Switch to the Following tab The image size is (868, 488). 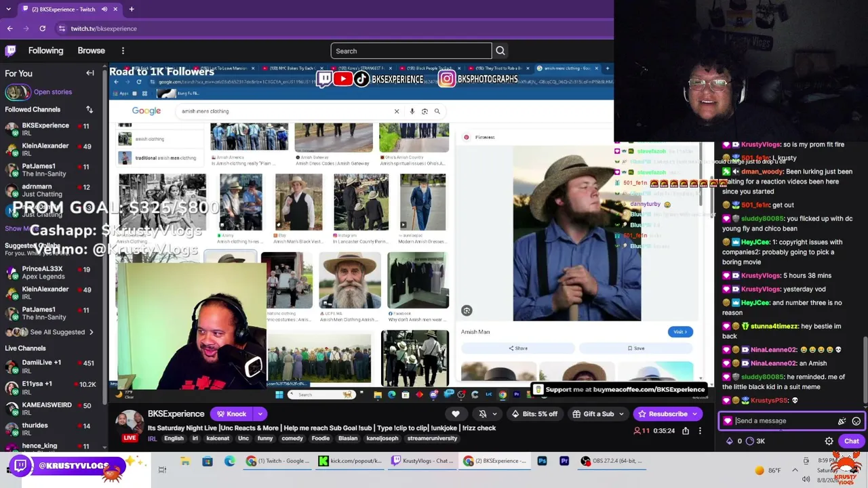(45, 51)
